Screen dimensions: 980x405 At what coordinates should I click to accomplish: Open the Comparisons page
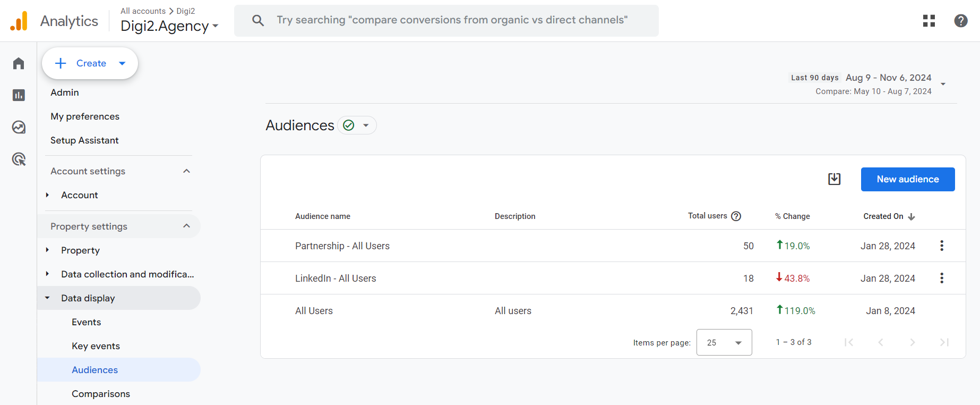pos(101,394)
